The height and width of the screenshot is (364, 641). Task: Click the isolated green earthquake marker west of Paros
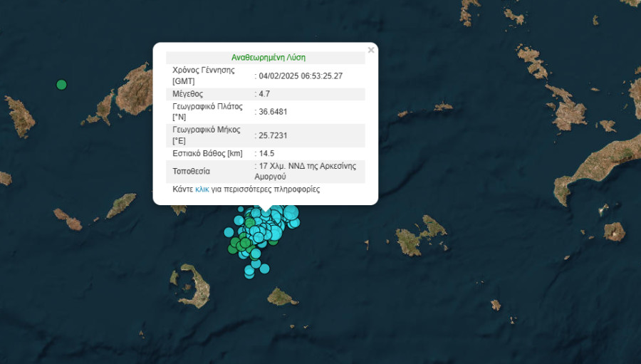pyautogui.click(x=61, y=85)
